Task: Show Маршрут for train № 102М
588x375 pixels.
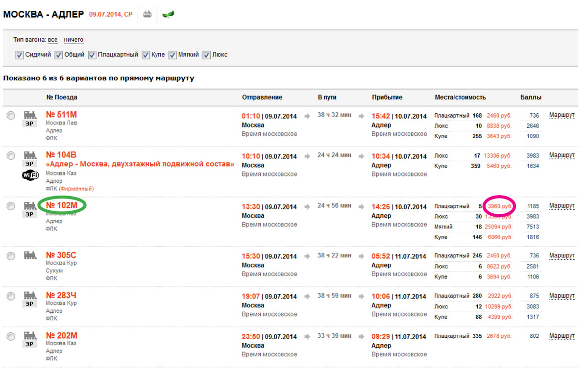Action: [x=562, y=206]
